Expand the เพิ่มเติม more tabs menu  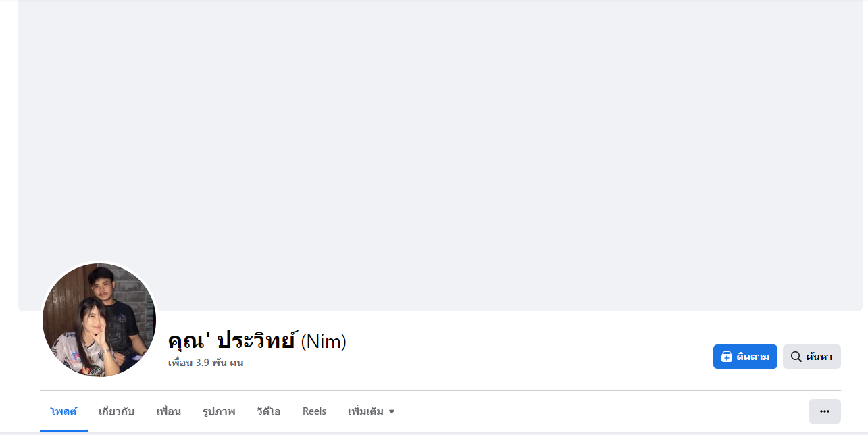371,411
